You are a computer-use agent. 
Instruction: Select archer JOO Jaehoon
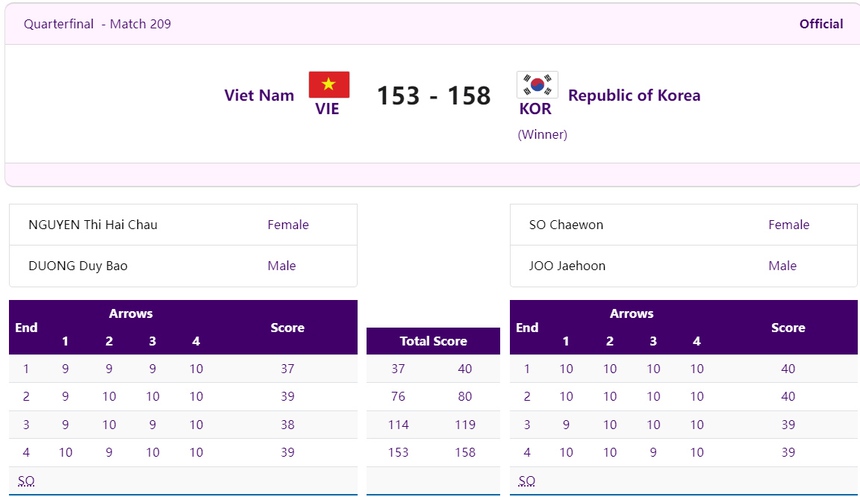tap(567, 266)
